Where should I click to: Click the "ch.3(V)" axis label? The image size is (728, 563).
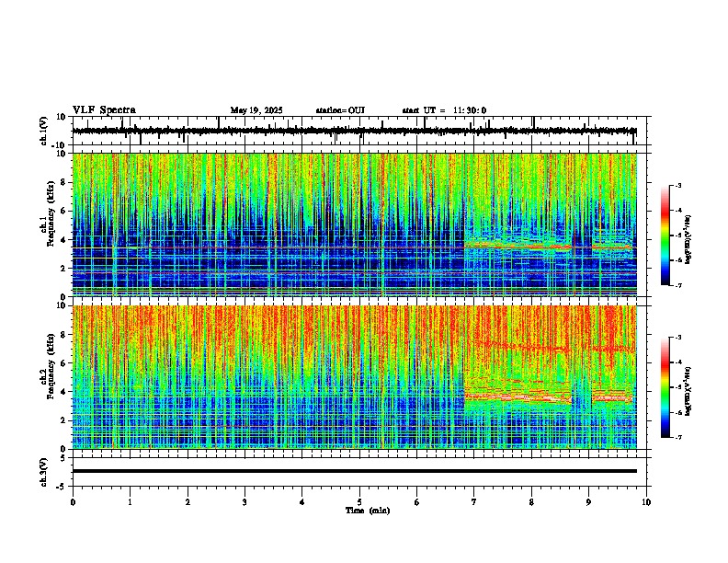(x=44, y=473)
